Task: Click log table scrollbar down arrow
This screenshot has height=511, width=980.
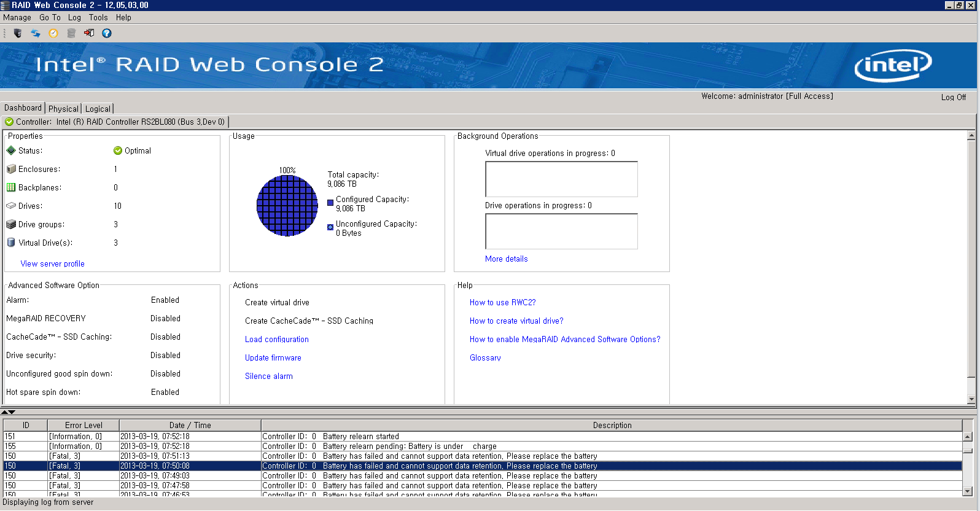Action: 968,491
